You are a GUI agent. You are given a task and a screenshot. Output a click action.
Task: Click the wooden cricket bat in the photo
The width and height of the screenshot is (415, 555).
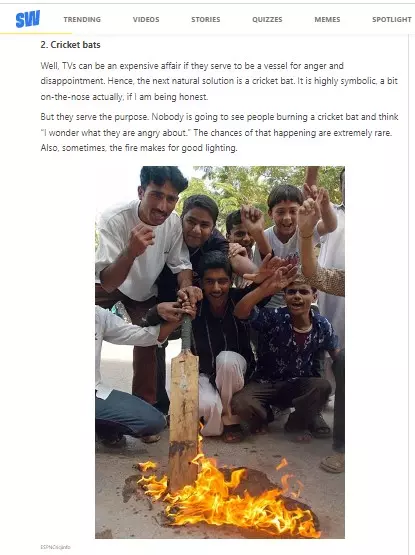[183, 404]
